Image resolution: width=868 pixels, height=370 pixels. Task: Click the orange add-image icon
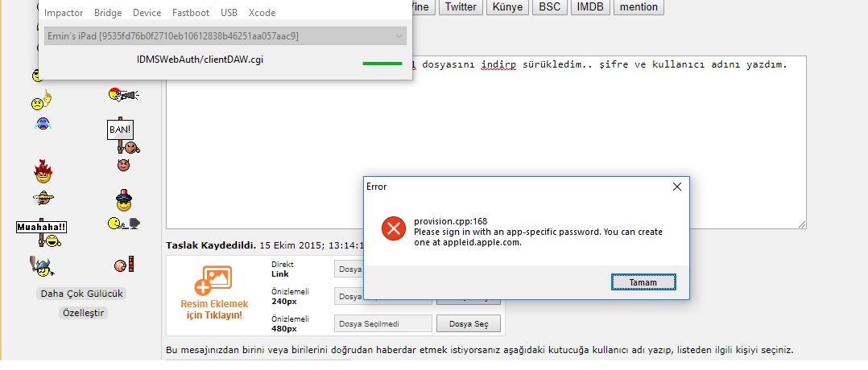click(213, 282)
